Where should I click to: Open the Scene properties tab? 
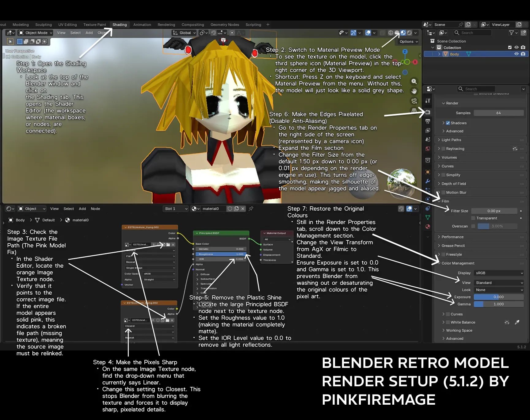tap(428, 139)
